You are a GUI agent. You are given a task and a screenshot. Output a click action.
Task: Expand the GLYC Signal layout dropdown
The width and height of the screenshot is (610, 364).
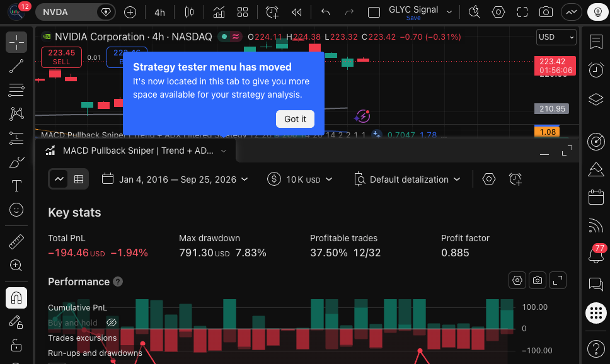449,12
